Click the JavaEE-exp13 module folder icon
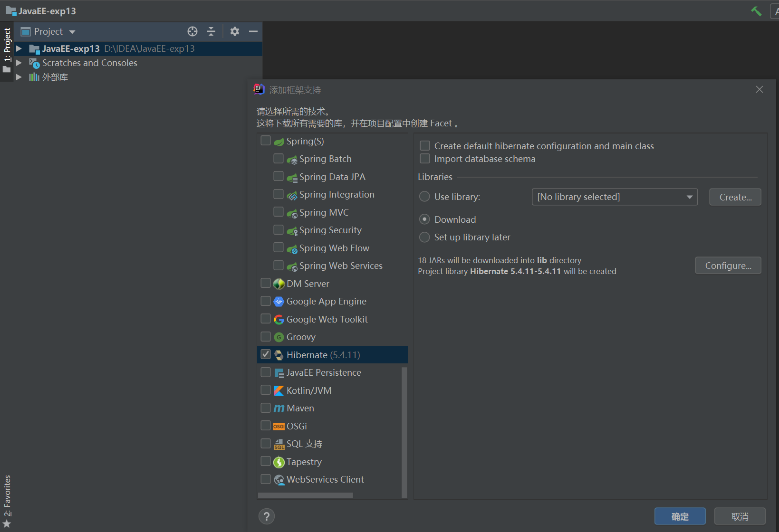779x532 pixels. 34,49
